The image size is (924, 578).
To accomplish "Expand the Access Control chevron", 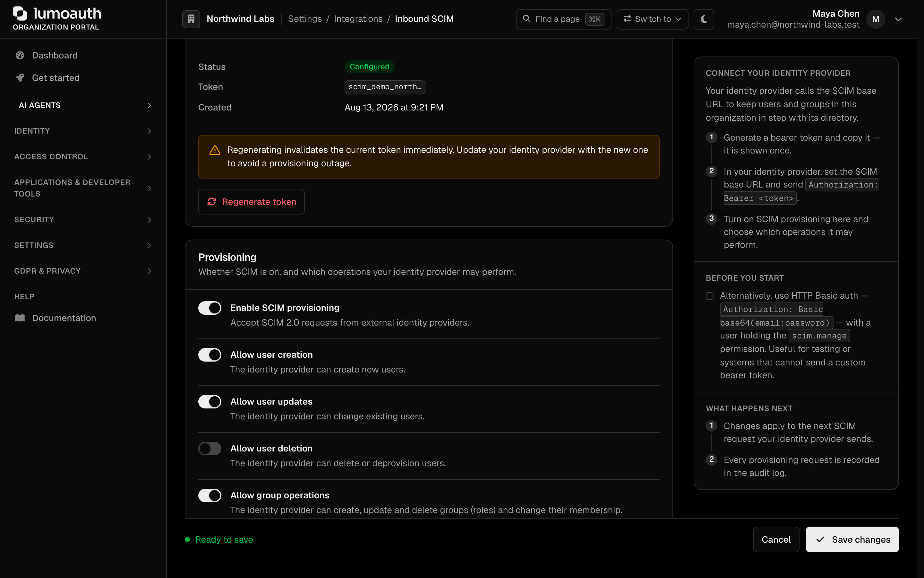I will pos(149,157).
